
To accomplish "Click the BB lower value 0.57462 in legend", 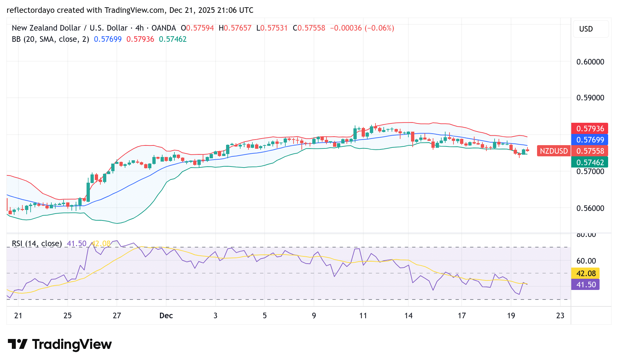I will (173, 39).
